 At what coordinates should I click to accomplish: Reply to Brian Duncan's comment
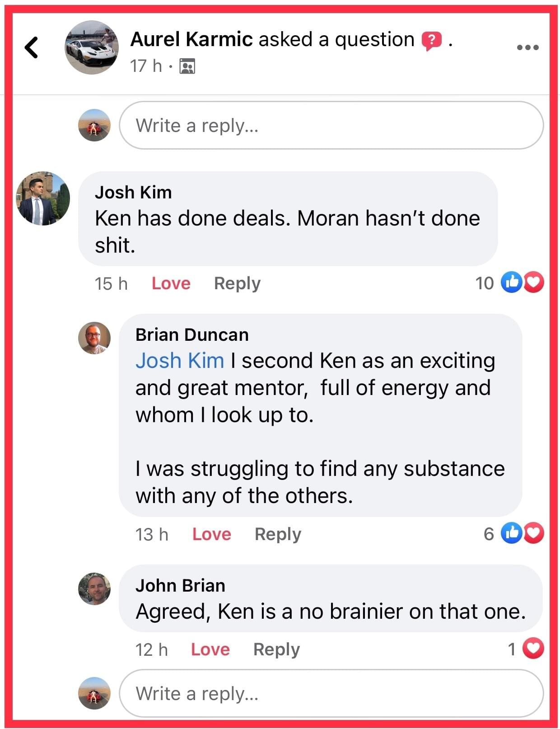(278, 534)
